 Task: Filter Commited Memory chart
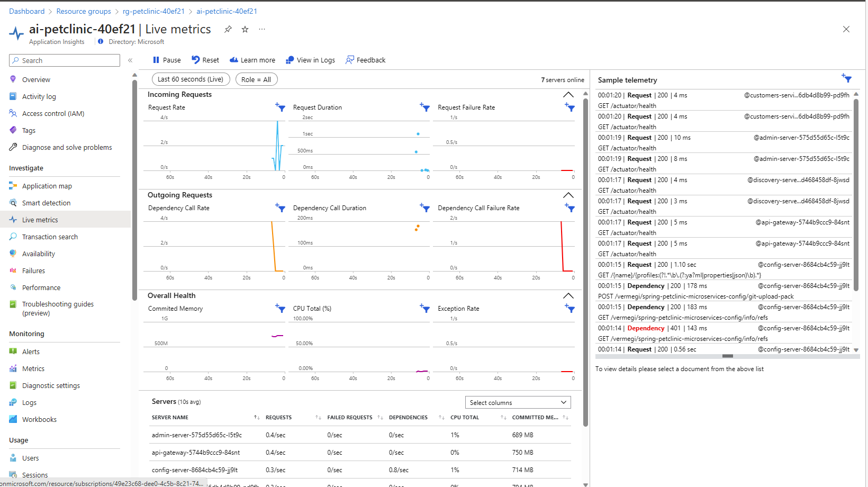[x=280, y=308]
